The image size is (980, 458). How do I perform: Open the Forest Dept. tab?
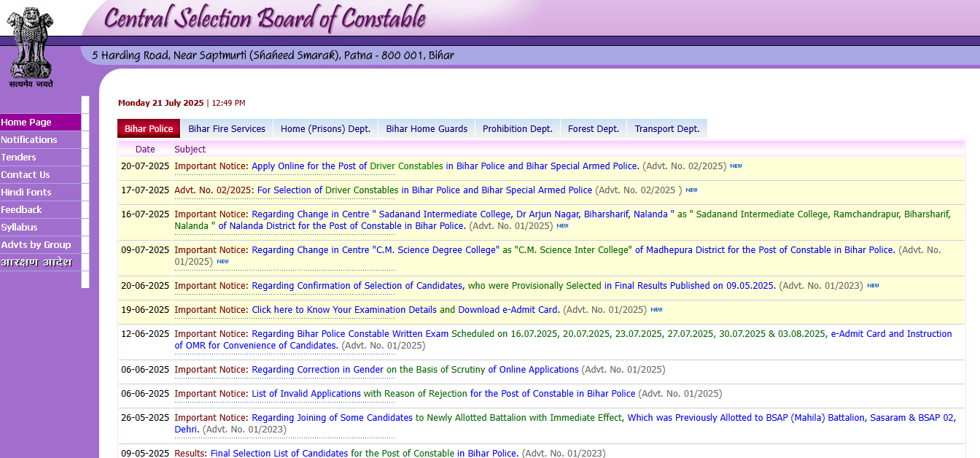pyautogui.click(x=593, y=128)
